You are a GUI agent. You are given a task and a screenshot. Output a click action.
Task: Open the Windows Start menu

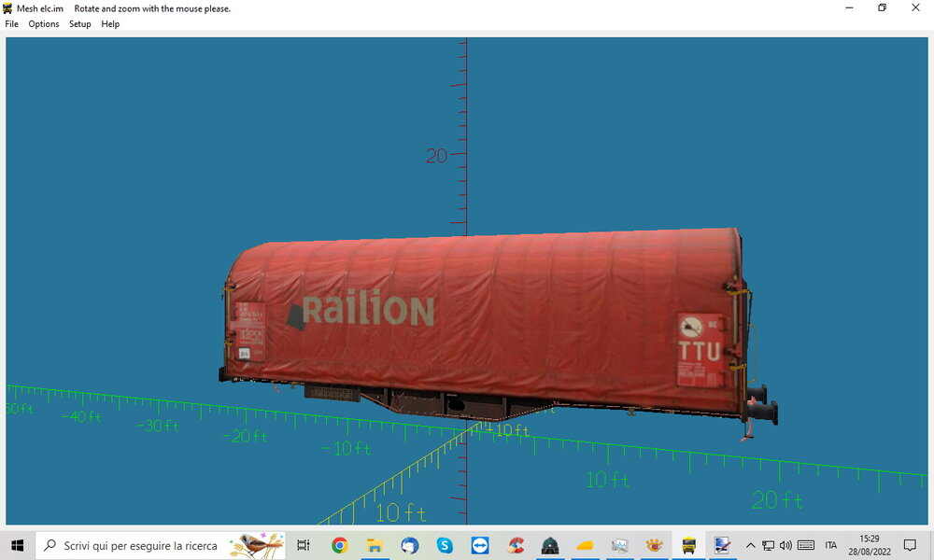pos(17,545)
